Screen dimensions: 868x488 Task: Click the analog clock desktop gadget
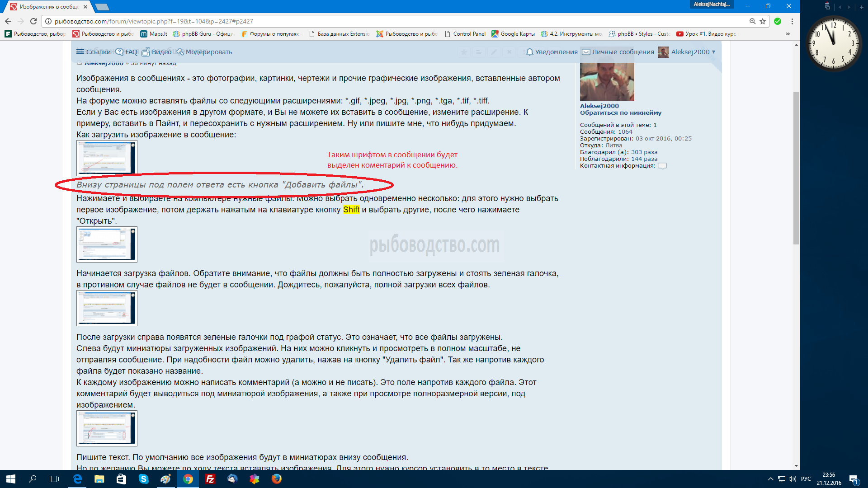pos(833,44)
